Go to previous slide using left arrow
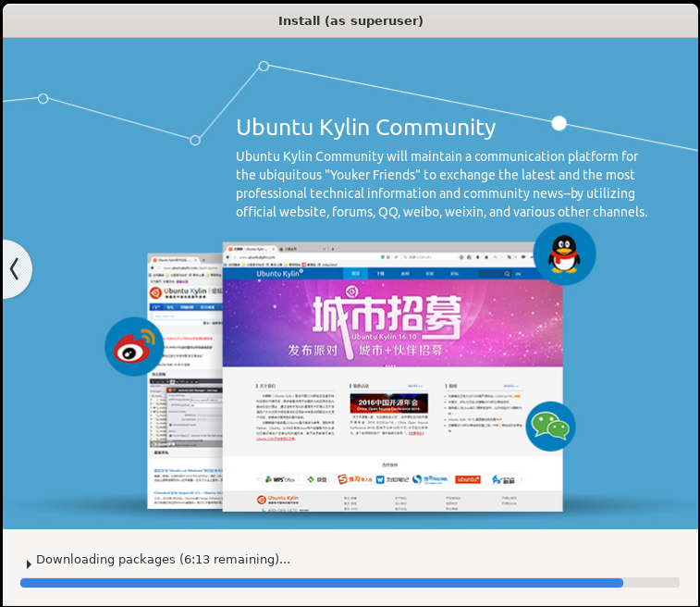The height and width of the screenshot is (607, 700). pos(15,269)
